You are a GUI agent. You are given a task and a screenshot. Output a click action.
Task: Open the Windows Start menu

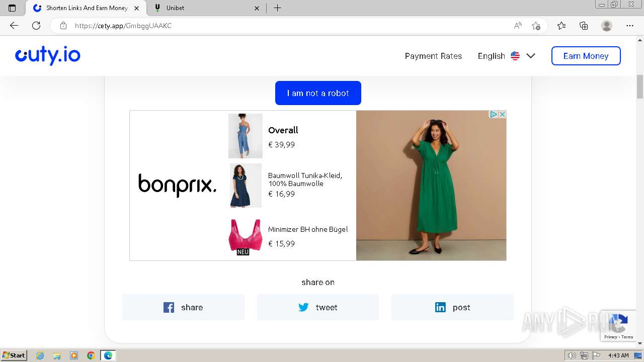14,355
